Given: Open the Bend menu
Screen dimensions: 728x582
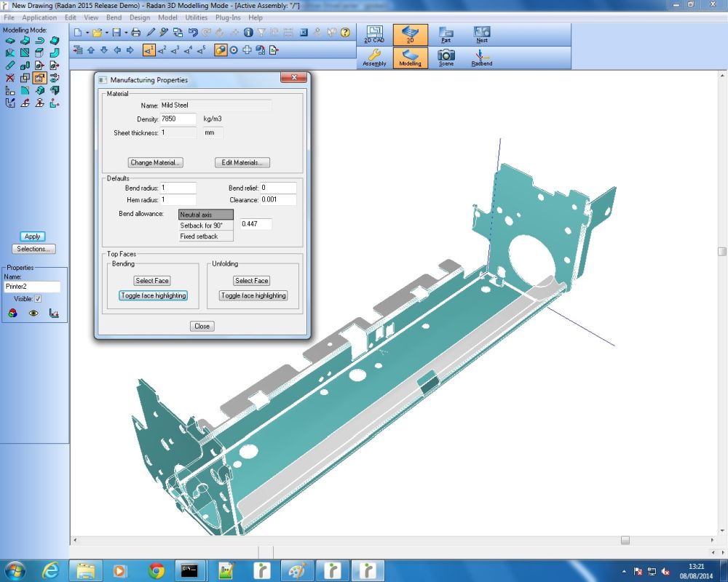Looking at the screenshot, I should (114, 17).
